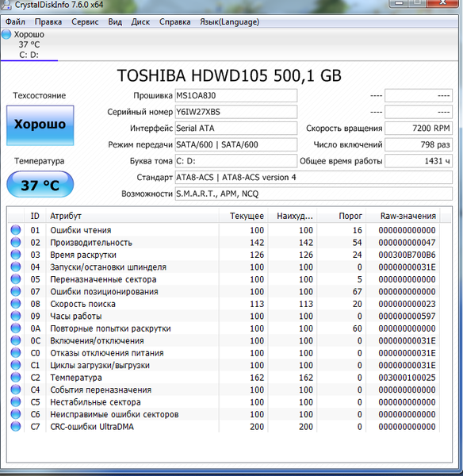Click status icon for C2 Температура
The width and height of the screenshot is (463, 476).
click(16, 378)
